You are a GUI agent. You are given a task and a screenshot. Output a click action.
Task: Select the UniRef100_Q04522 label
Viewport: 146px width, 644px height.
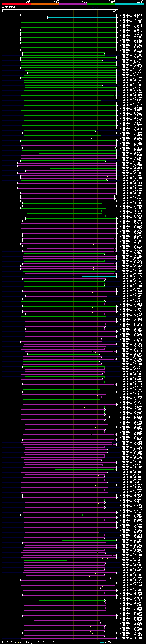[131, 58]
